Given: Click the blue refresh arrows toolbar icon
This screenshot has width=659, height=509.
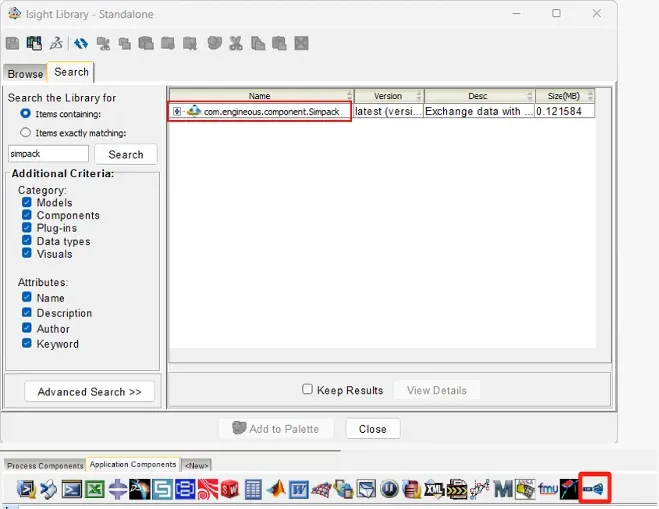Looking at the screenshot, I should [x=81, y=43].
